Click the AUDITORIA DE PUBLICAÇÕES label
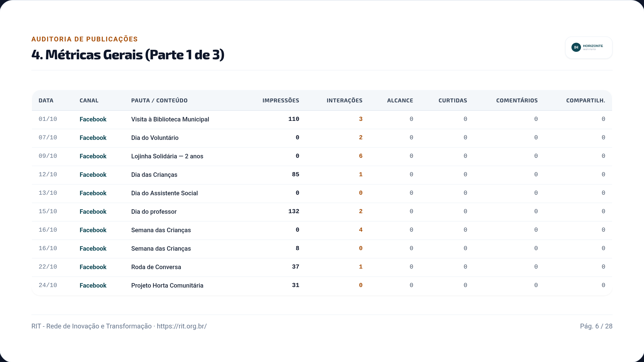644x362 pixels. [x=85, y=39]
